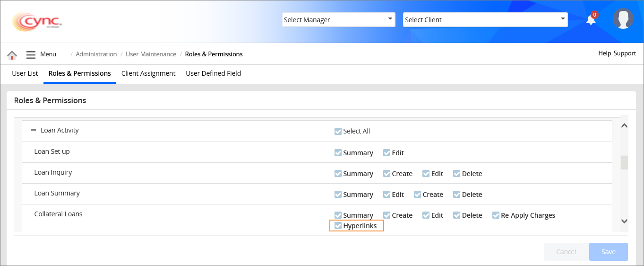This screenshot has height=266, width=644.
Task: Open the user profile avatar
Action: [x=623, y=19]
